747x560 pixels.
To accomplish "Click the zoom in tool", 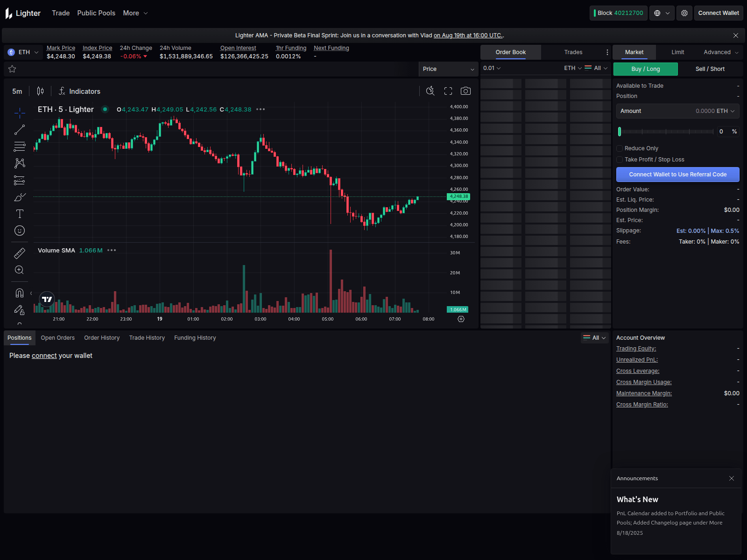I will (20, 270).
